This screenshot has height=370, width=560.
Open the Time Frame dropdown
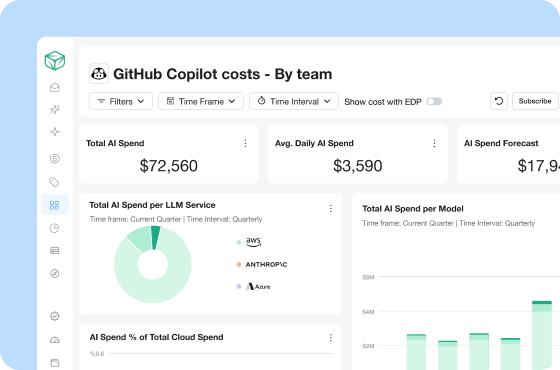click(x=201, y=101)
